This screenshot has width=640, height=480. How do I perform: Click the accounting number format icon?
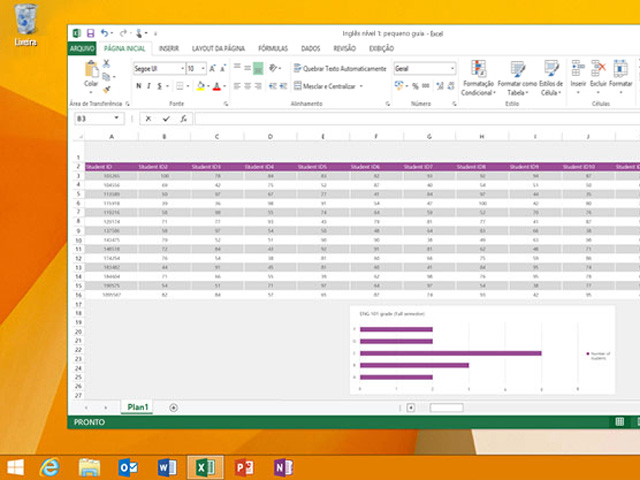[399, 85]
